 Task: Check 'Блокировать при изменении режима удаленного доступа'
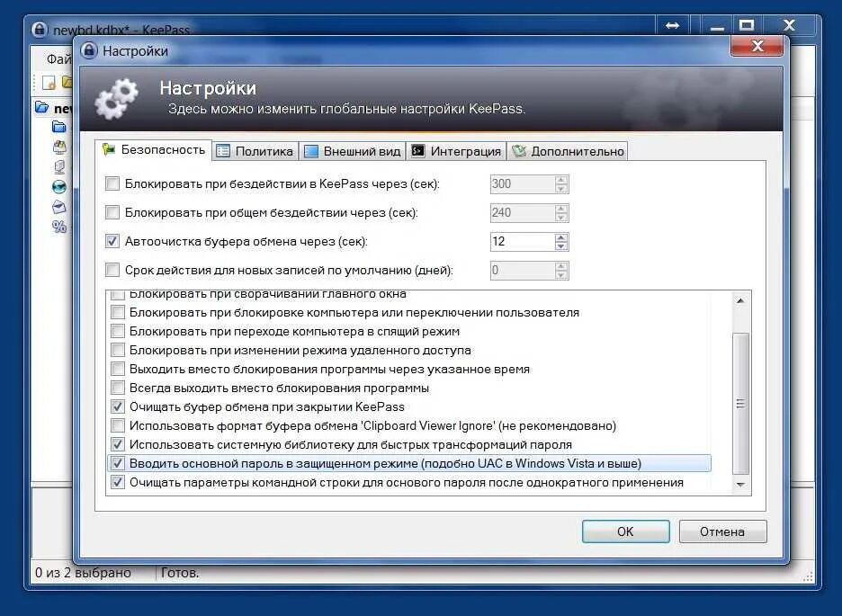coord(118,350)
